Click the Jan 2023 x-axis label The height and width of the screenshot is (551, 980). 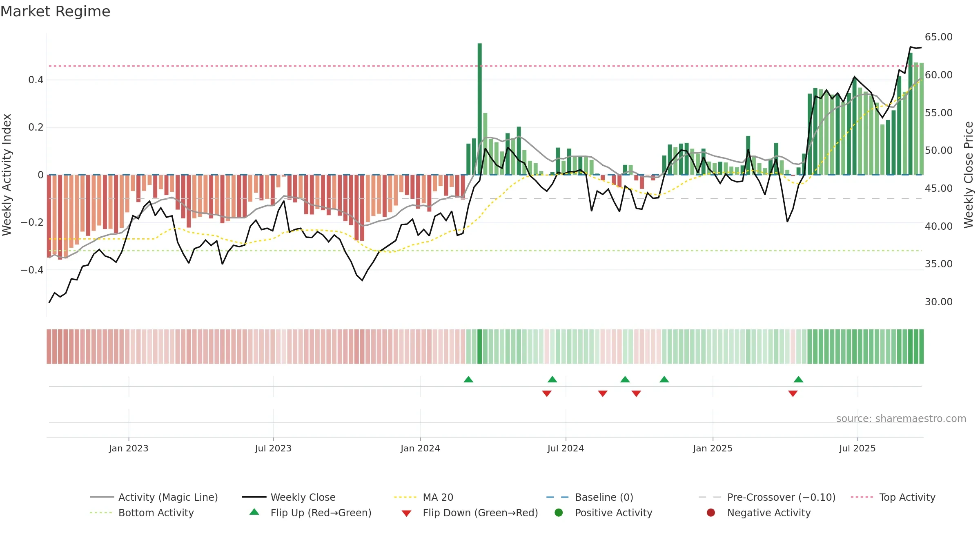tap(129, 448)
